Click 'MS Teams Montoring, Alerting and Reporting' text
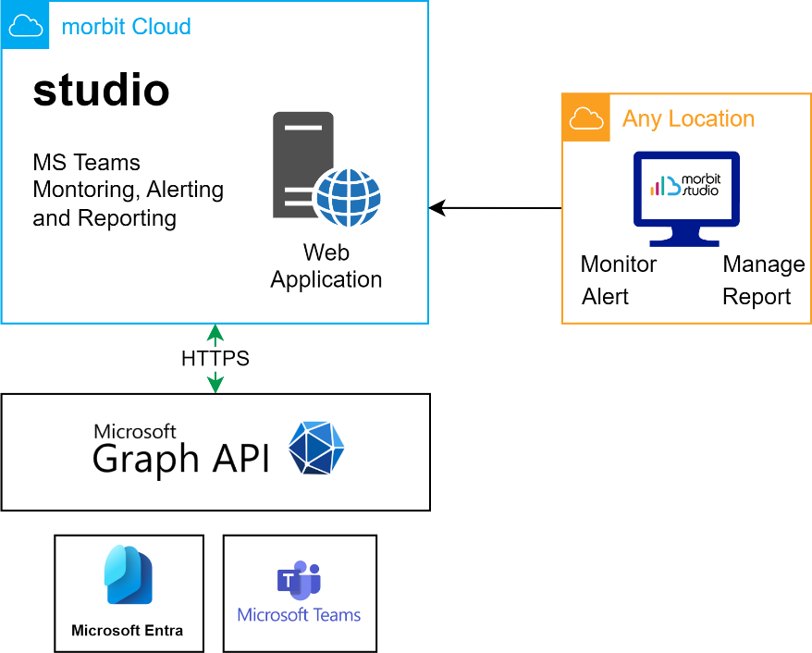This screenshot has height=653, width=812. [128, 191]
